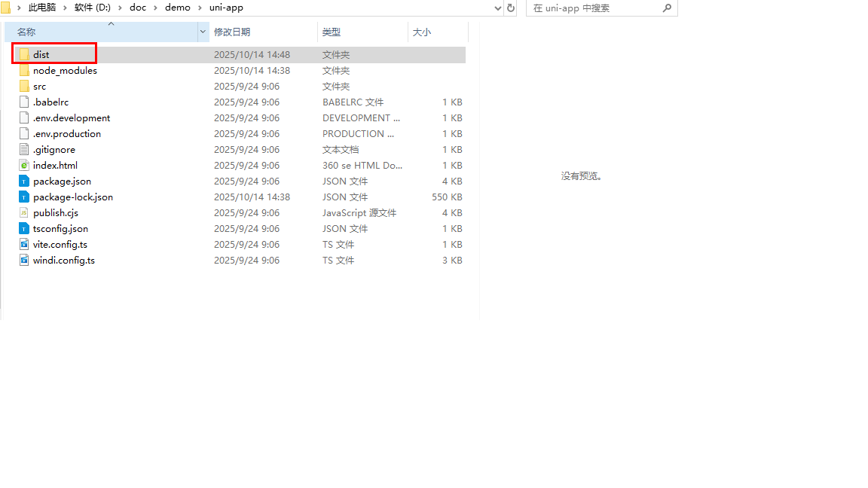
Task: Select the vite.config.ts file name
Action: click(x=60, y=244)
